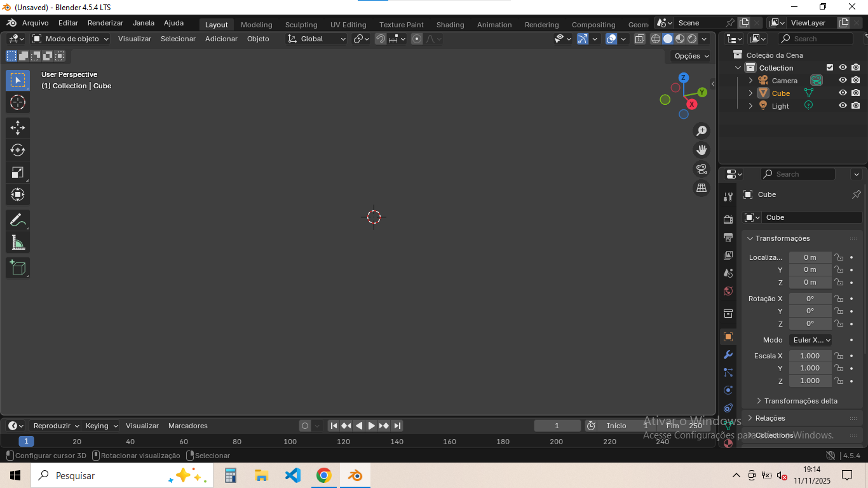This screenshot has height=488, width=868.
Task: Expand the Camera tree item
Action: [x=750, y=81]
